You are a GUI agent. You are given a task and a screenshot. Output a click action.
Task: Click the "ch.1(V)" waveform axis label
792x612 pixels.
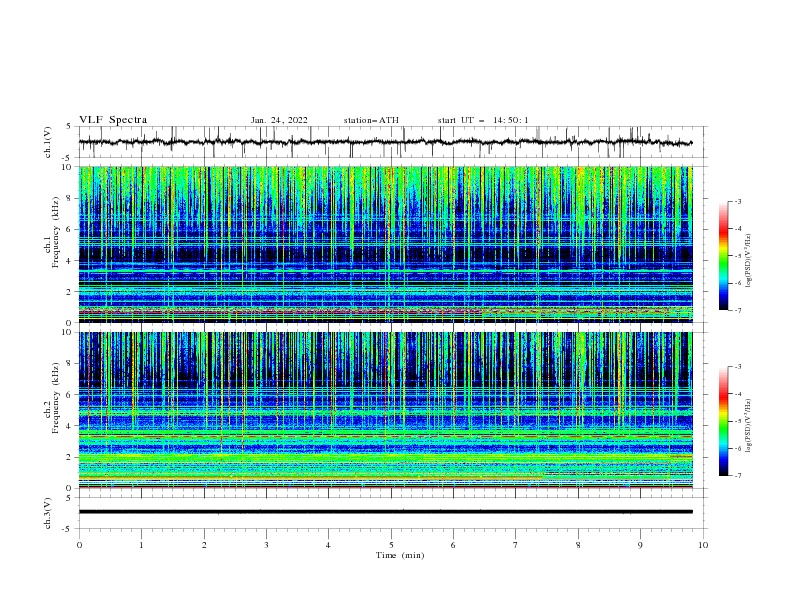pos(48,142)
